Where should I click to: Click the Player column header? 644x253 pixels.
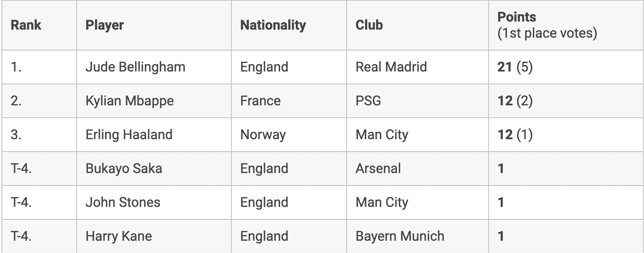[x=104, y=25]
